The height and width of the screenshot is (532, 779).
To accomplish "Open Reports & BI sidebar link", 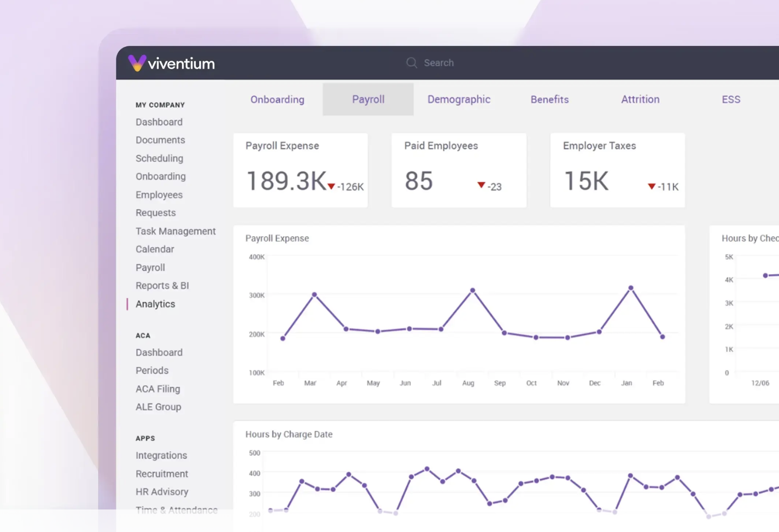I will click(x=162, y=285).
